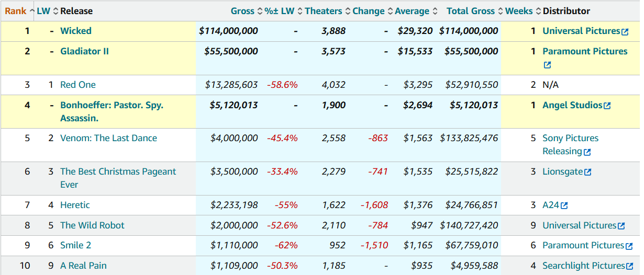The height and width of the screenshot is (275, 644).
Task: Sort by Theaters column header
Action: [x=324, y=11]
